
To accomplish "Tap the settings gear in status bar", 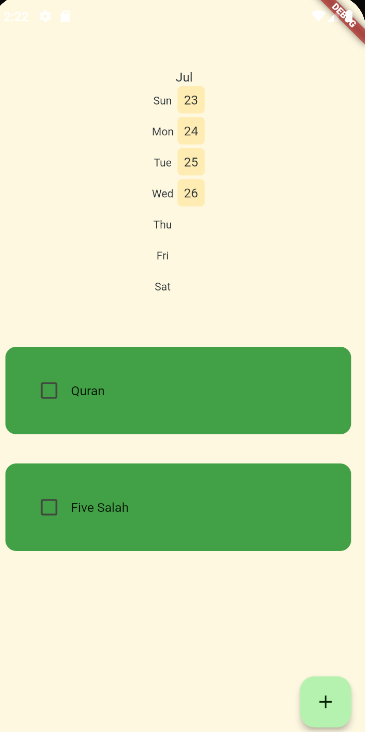I will 45,17.
